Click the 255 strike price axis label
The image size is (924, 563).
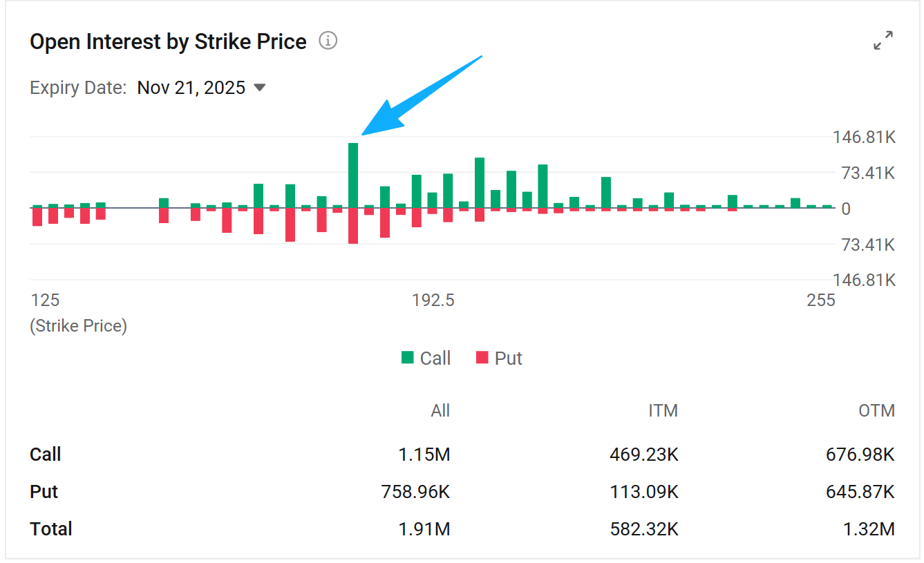(x=821, y=300)
